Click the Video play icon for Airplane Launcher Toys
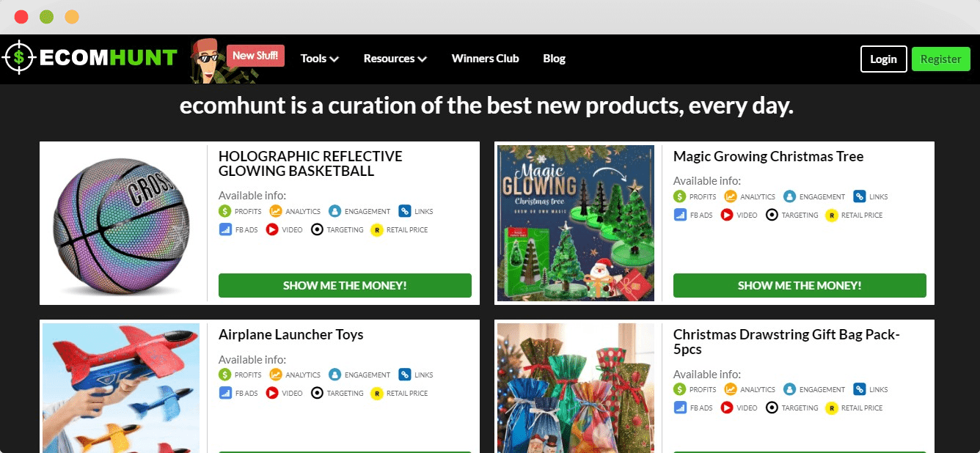Screen dimensions: 980x453 point(272,393)
